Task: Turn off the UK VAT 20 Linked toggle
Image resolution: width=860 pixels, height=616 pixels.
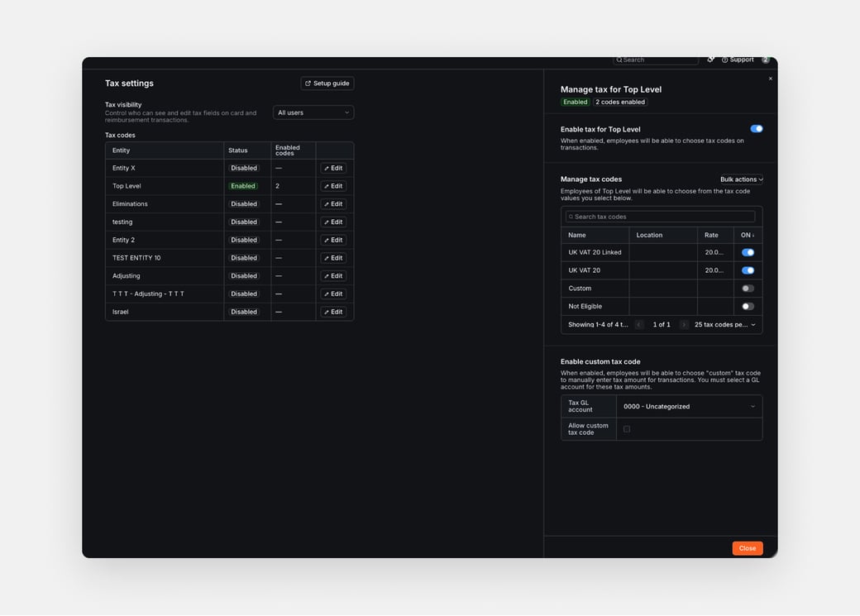Action: click(748, 252)
